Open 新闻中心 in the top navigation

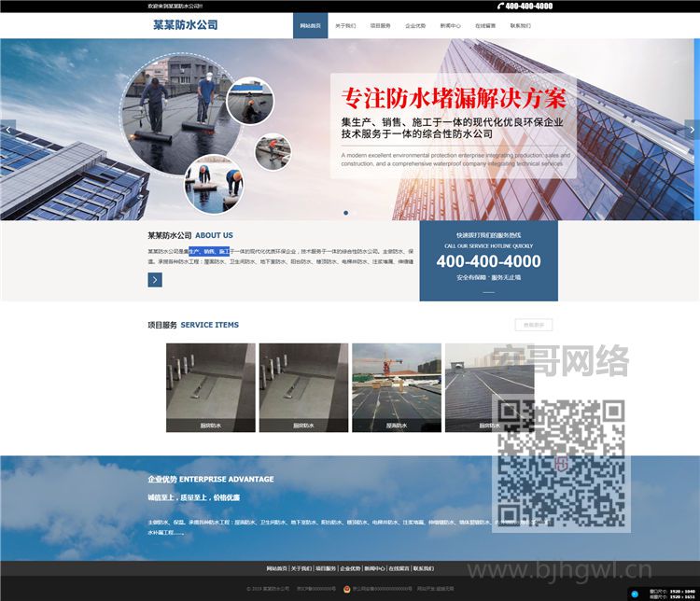[450, 25]
